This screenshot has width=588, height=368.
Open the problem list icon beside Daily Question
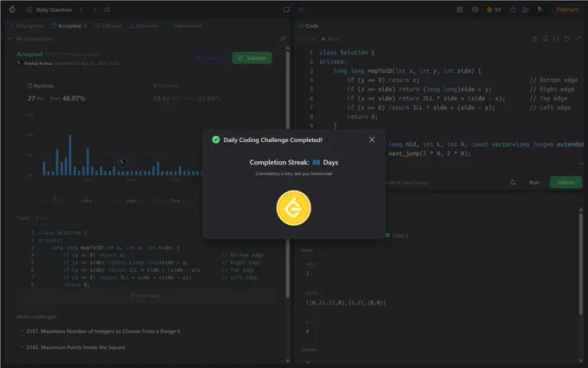(x=29, y=10)
